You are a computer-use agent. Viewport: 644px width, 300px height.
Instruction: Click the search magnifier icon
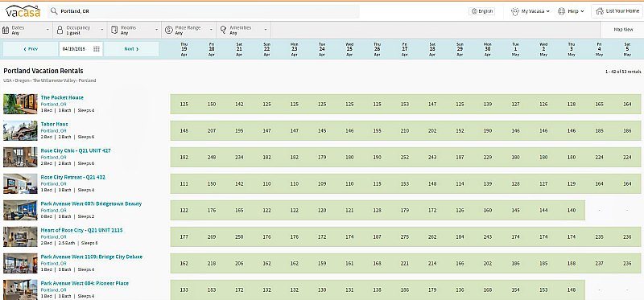click(54, 11)
